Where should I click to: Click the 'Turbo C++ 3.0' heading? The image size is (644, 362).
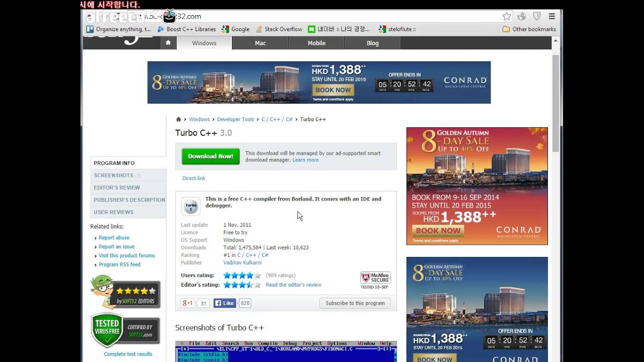click(203, 133)
